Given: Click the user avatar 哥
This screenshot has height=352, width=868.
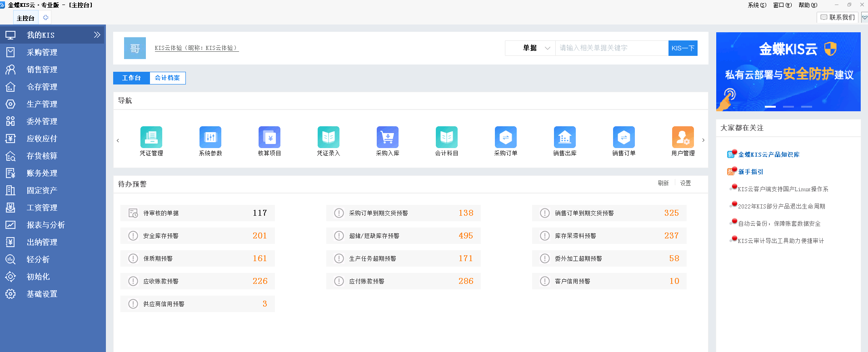Looking at the screenshot, I should click(135, 48).
